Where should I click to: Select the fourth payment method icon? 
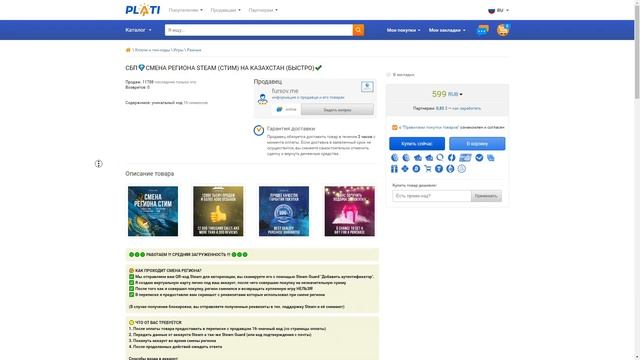click(429, 158)
